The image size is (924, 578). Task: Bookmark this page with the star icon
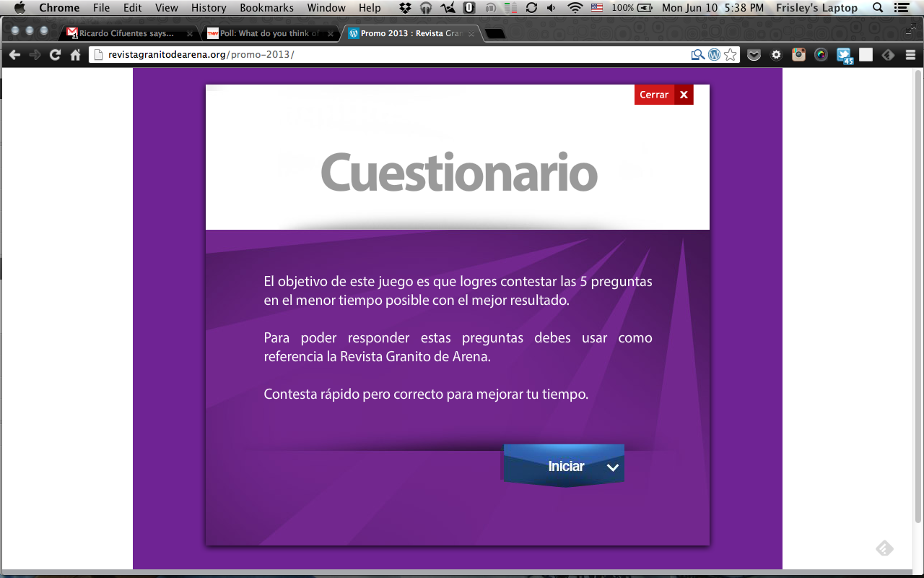pos(731,55)
